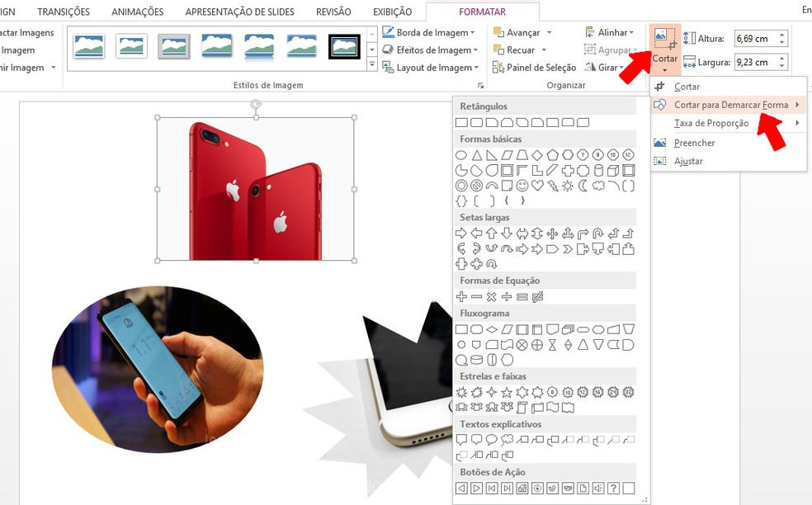Viewport: 812px width, 505px height.
Task: Open the Borda de Imagem dropdown
Action: tap(428, 32)
